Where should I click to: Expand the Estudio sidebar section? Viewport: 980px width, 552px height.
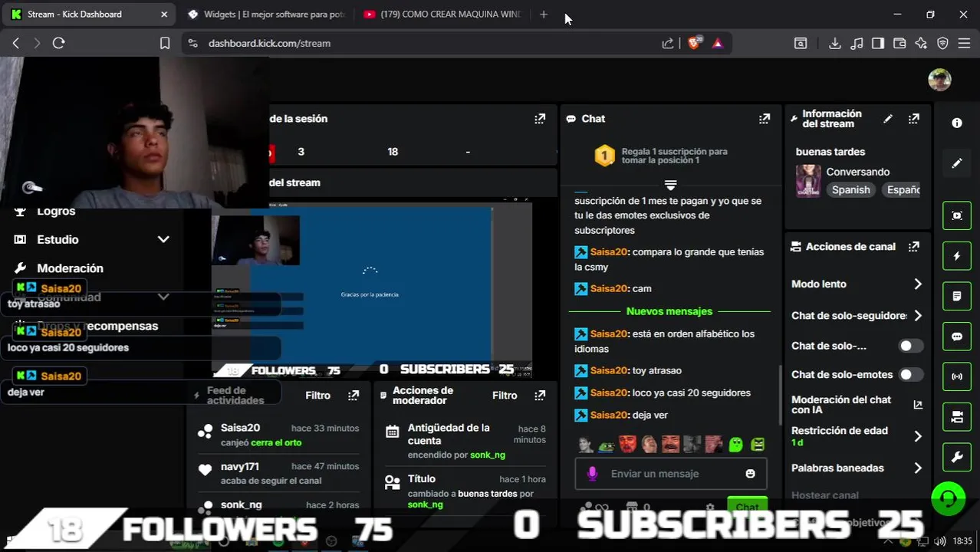tap(163, 239)
